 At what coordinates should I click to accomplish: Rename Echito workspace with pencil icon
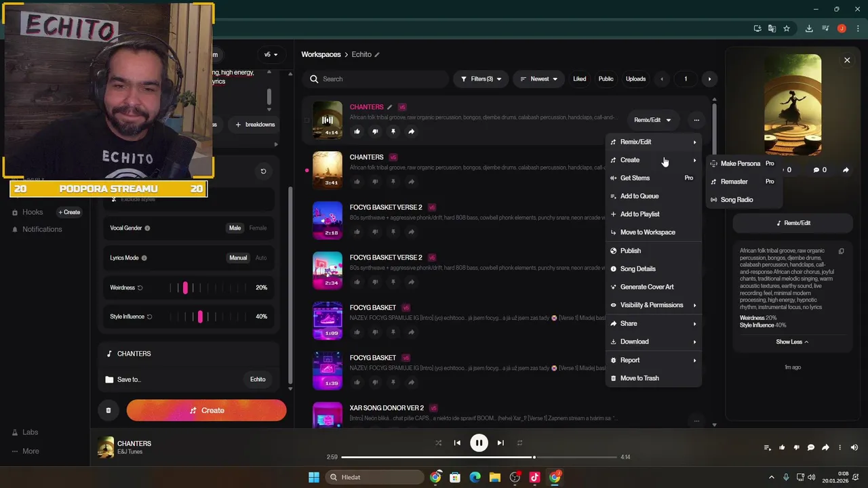(377, 55)
